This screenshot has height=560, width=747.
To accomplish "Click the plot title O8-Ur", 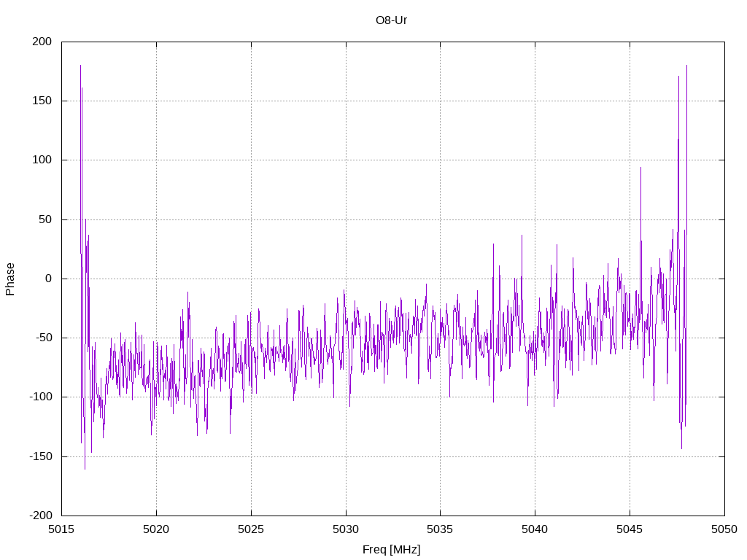I will click(391, 20).
